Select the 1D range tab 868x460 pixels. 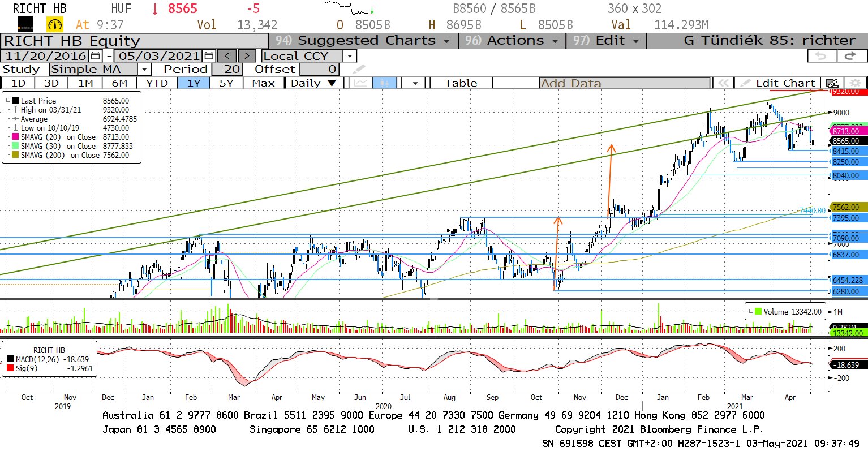pyautogui.click(x=19, y=83)
